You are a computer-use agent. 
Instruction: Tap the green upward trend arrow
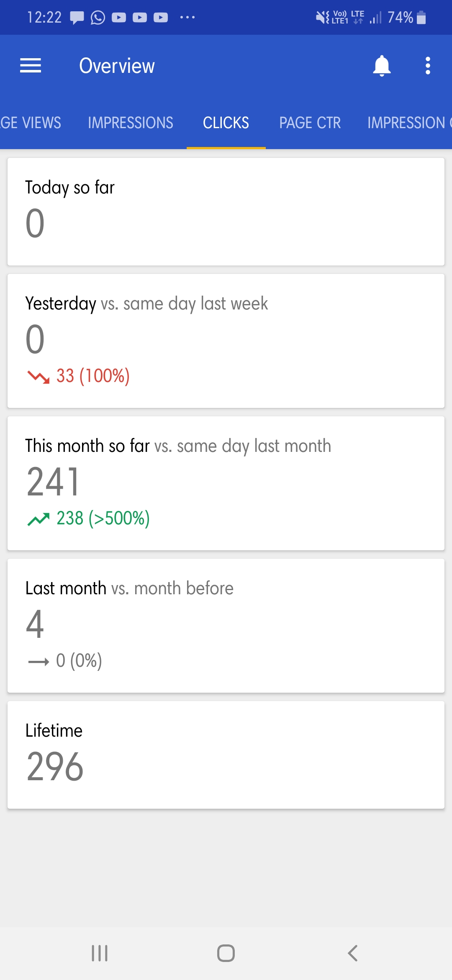point(39,519)
